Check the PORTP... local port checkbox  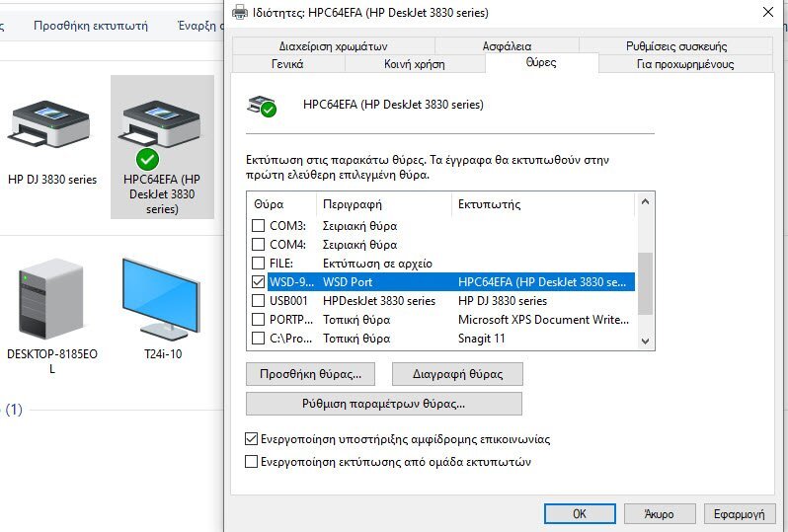pos(258,320)
